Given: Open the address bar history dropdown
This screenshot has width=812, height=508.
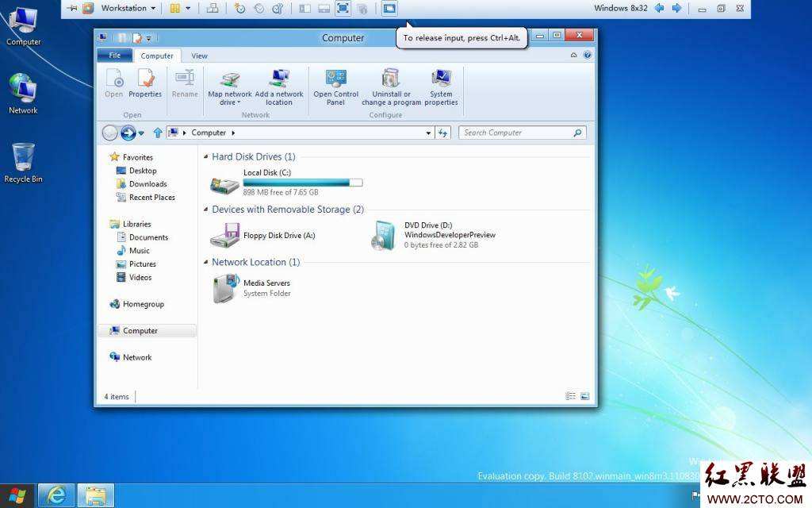Looking at the screenshot, I should (x=428, y=133).
